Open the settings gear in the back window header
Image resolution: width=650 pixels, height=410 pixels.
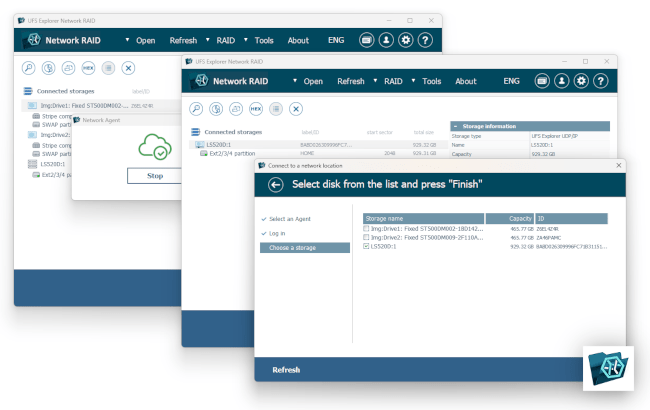405,40
